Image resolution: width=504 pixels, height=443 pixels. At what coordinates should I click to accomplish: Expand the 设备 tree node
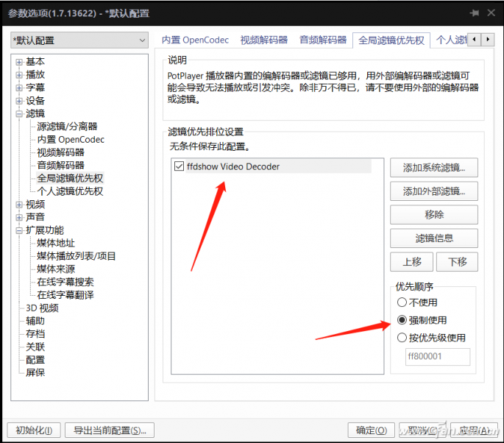point(19,101)
